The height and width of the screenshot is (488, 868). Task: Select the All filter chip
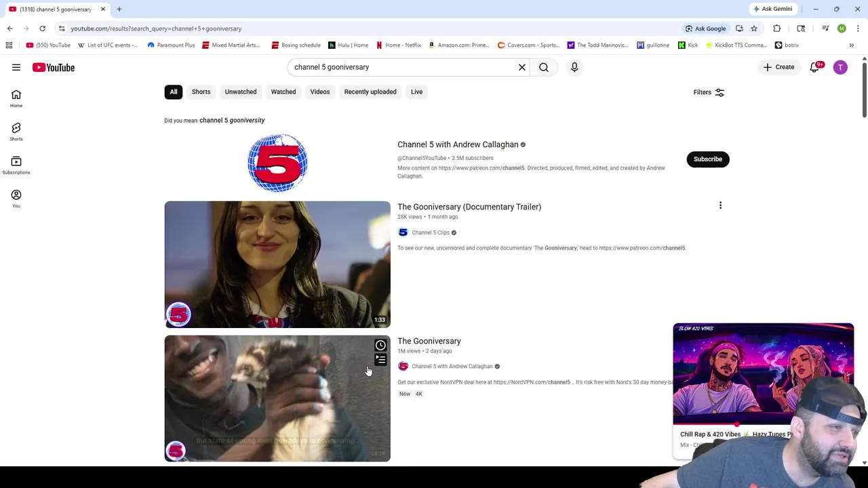174,91
